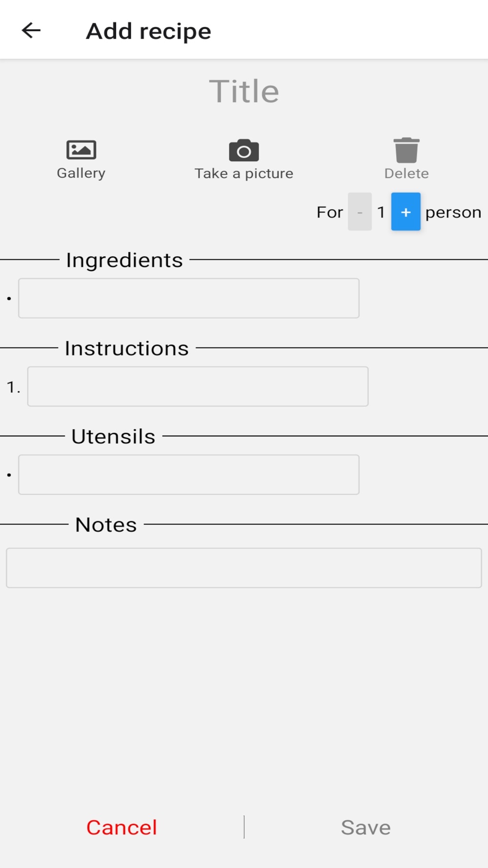Tap the Delete label under trash icon
The height and width of the screenshot is (868, 488).
[407, 173]
